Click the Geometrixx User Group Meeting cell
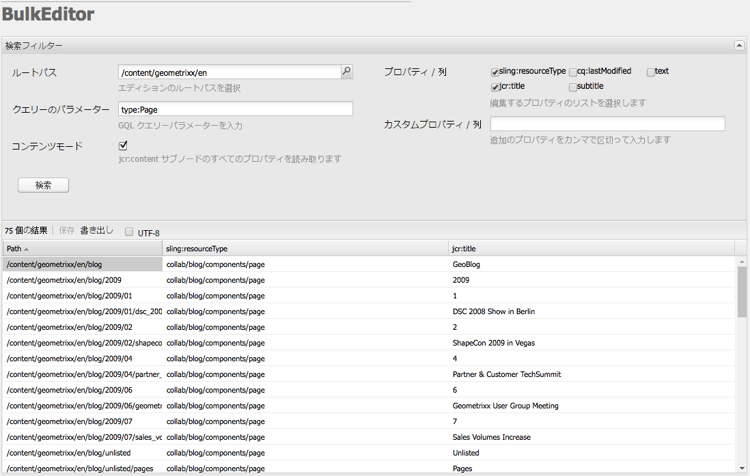Screen dimensions: 750x476 coord(591,406)
